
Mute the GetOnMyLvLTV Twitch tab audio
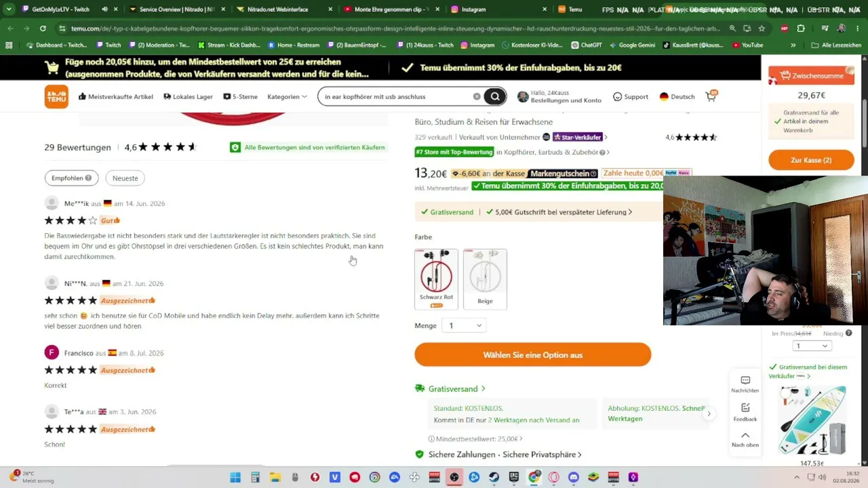point(104,9)
